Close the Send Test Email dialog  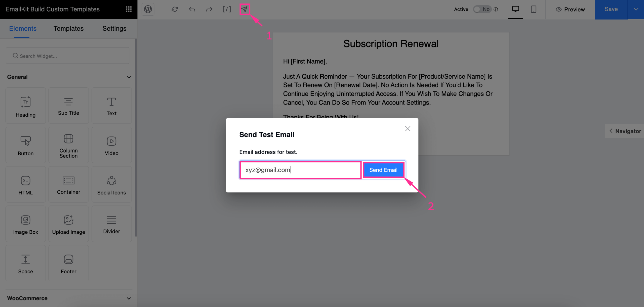[x=408, y=129]
